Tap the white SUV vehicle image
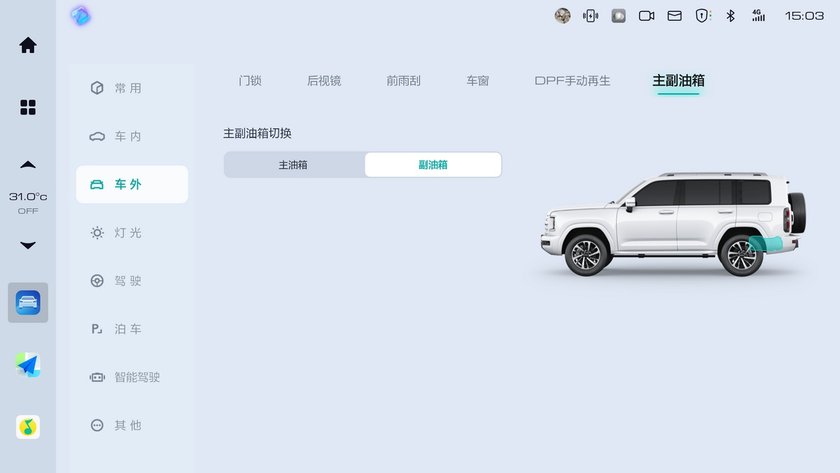Screen dimensions: 840x473 [672, 225]
